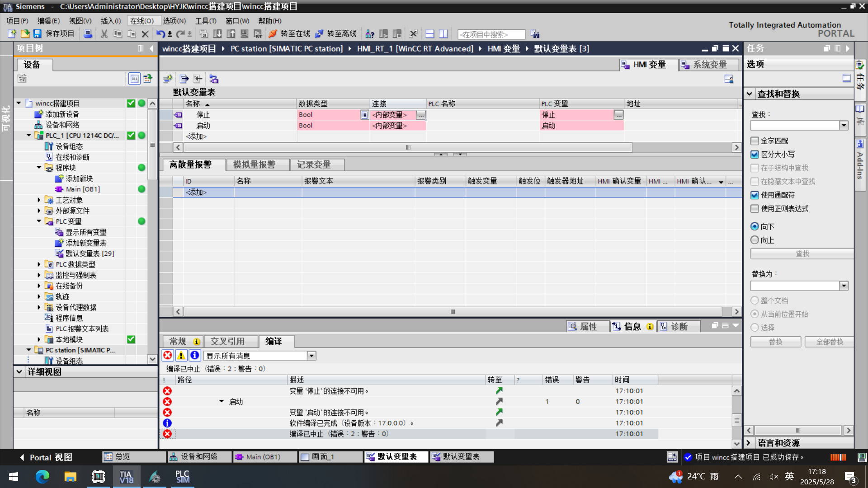Open the 显示所有消息 filter dropdown
Viewport: 868px width, 488px height.
(x=311, y=356)
